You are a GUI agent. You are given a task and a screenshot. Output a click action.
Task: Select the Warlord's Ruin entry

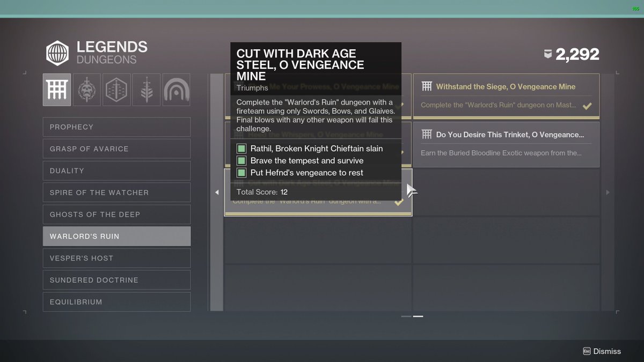pyautogui.click(x=116, y=237)
